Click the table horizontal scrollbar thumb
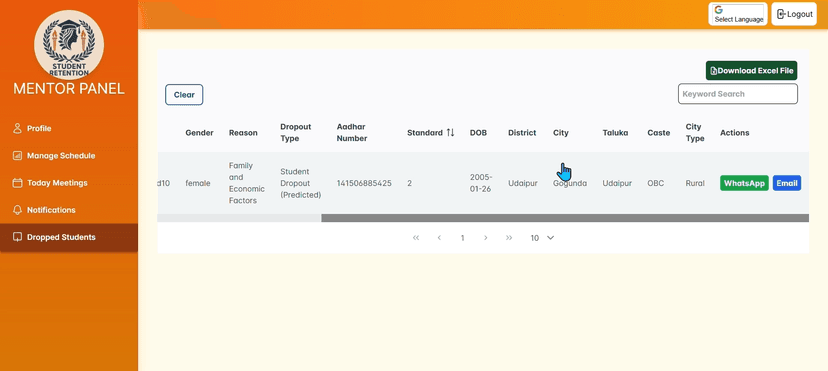828x371 pixels. point(565,218)
